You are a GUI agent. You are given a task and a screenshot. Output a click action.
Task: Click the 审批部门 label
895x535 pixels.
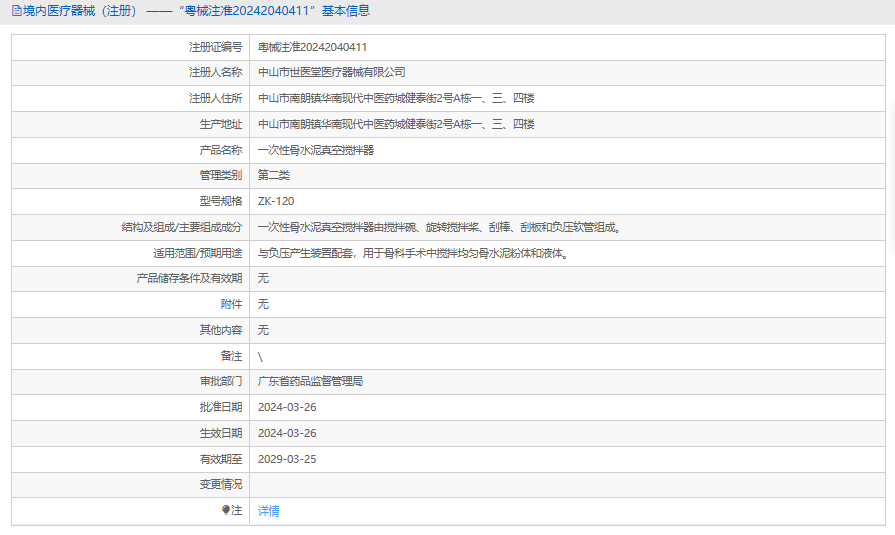[x=221, y=381]
